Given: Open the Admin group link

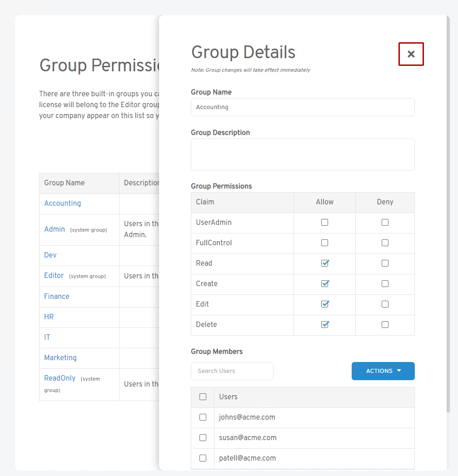Looking at the screenshot, I should click(x=55, y=229).
